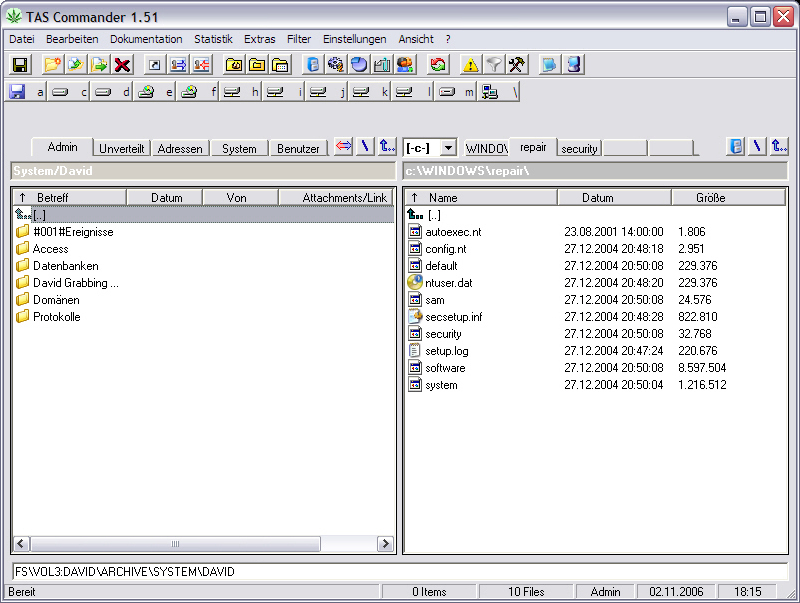Click the folder with calendar icon

(281, 65)
